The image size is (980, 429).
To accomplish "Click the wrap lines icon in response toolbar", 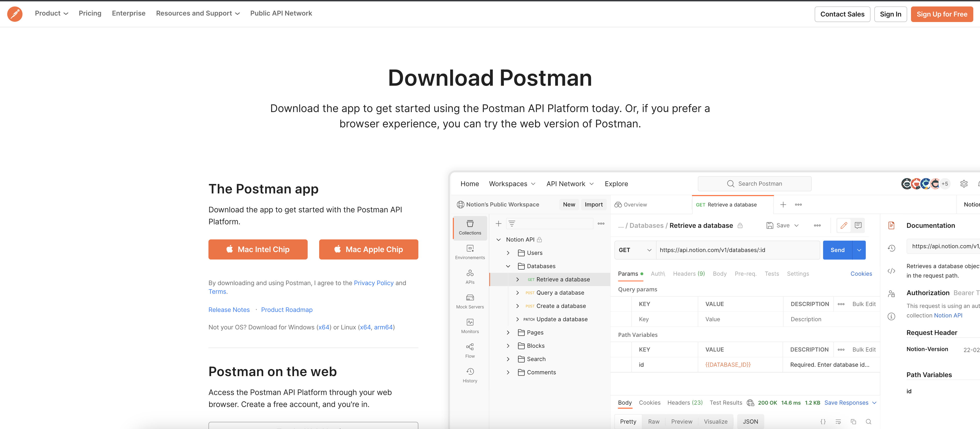I will pyautogui.click(x=838, y=422).
